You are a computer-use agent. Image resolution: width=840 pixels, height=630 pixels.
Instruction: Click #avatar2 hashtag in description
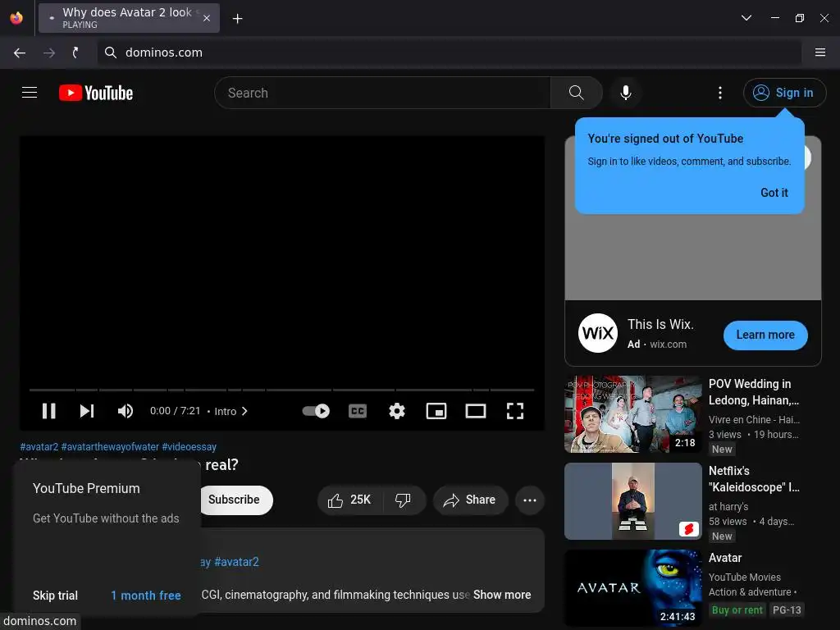click(x=236, y=561)
